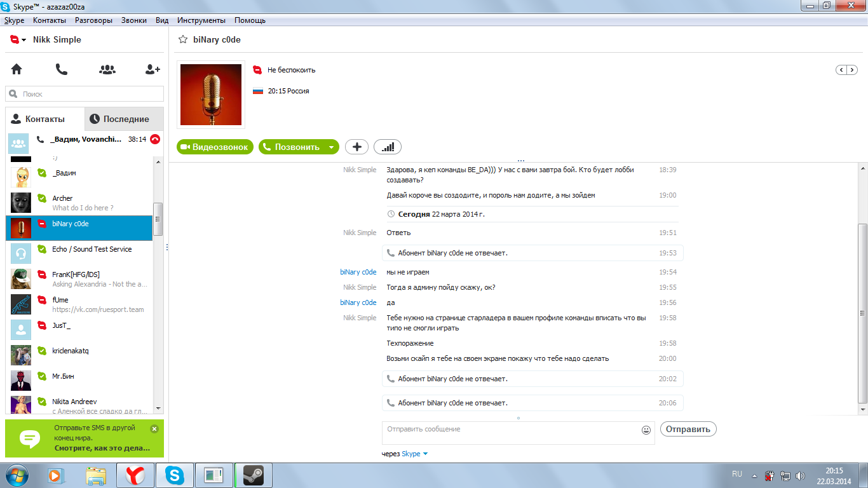Check call quality signal bars button
Viewport: 868px width, 488px height.
(388, 147)
